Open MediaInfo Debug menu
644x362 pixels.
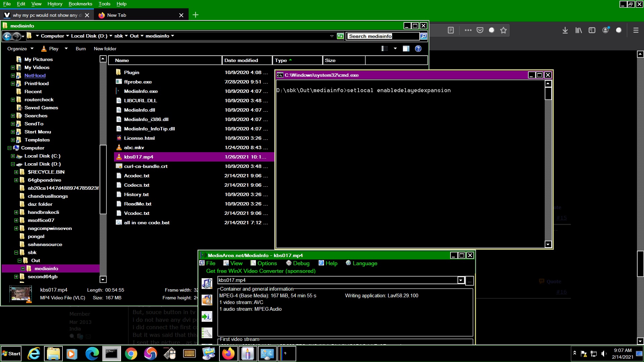(x=298, y=263)
